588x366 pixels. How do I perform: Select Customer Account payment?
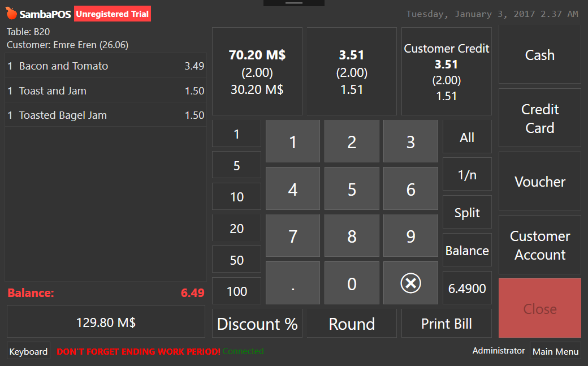tap(539, 245)
